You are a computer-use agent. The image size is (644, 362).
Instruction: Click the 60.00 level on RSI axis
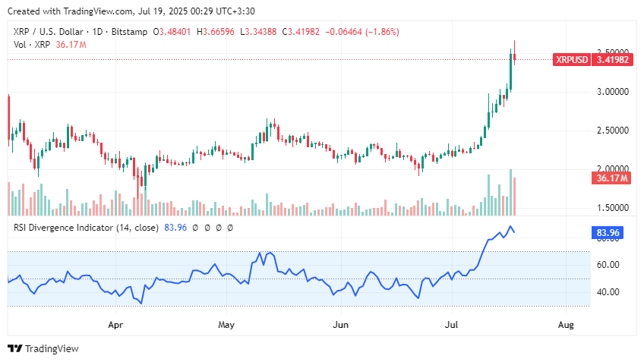608,265
